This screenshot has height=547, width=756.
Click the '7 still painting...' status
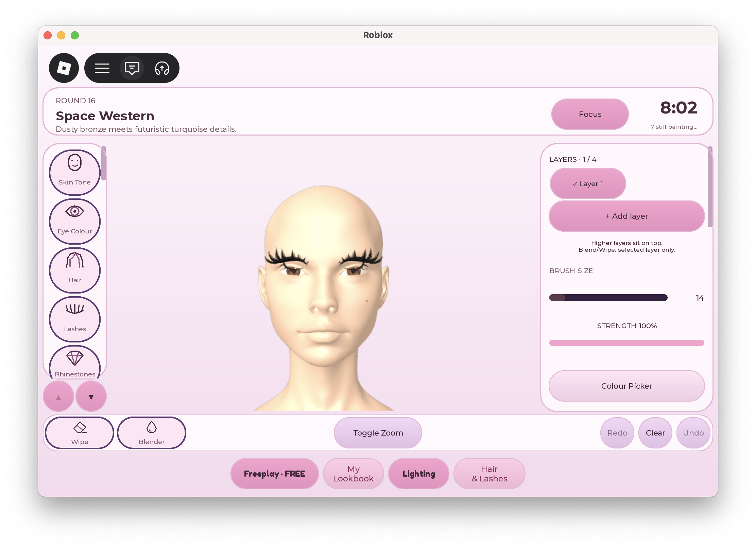(674, 127)
